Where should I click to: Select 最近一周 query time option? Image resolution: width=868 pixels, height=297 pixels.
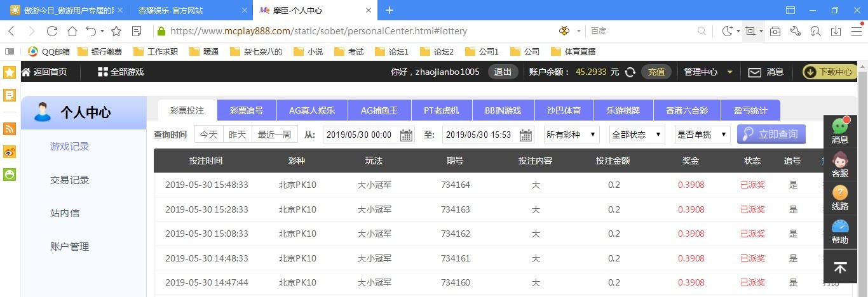[x=275, y=135]
